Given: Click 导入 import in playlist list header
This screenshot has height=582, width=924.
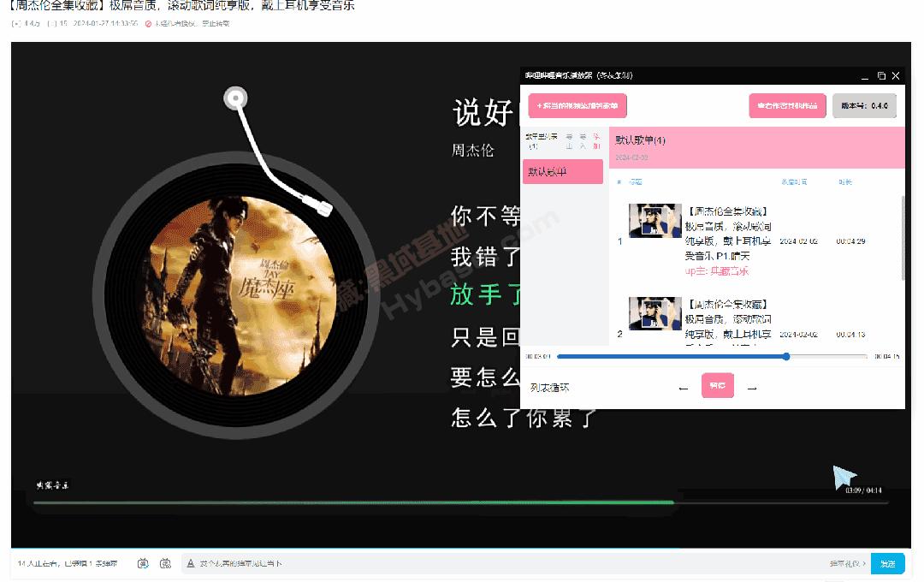Looking at the screenshot, I should 583,141.
